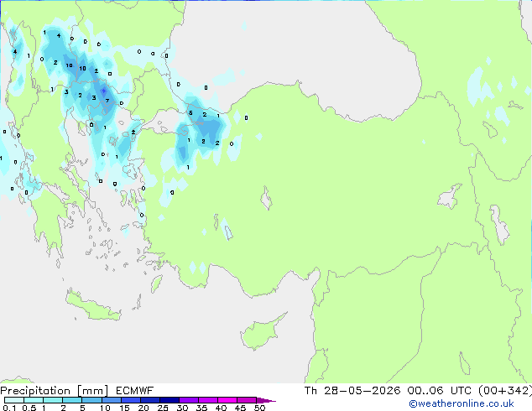Click the '5' precipitation value near Istanbul
532x411 pixels.
tap(190, 113)
